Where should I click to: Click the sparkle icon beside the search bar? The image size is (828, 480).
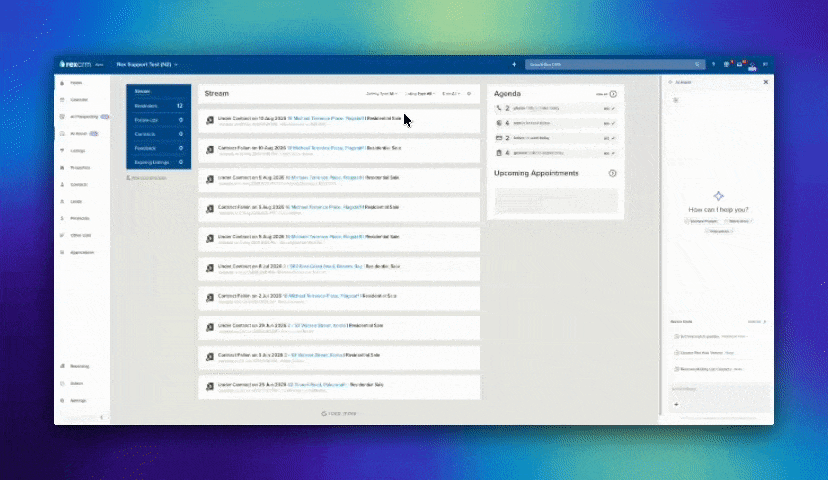pos(514,64)
